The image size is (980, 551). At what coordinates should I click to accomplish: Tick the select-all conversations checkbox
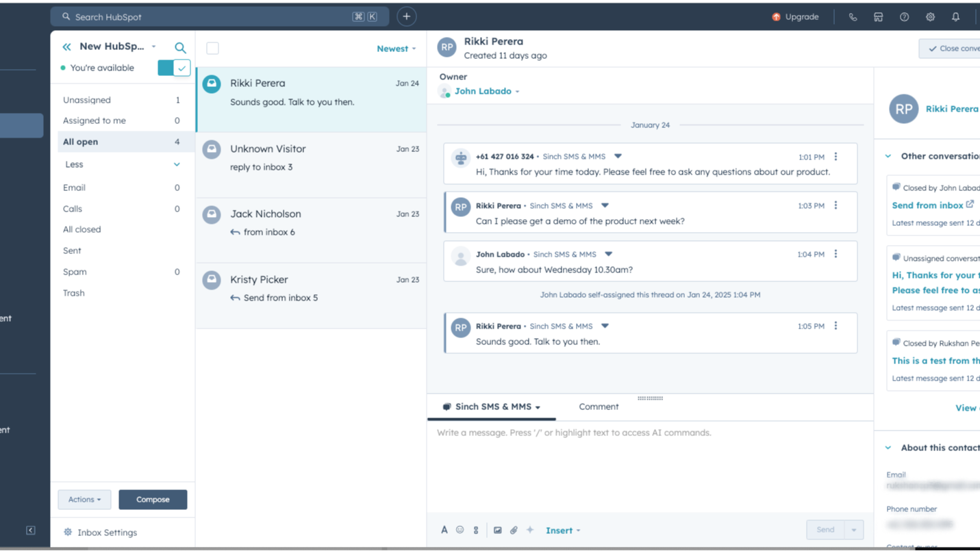[x=212, y=49]
